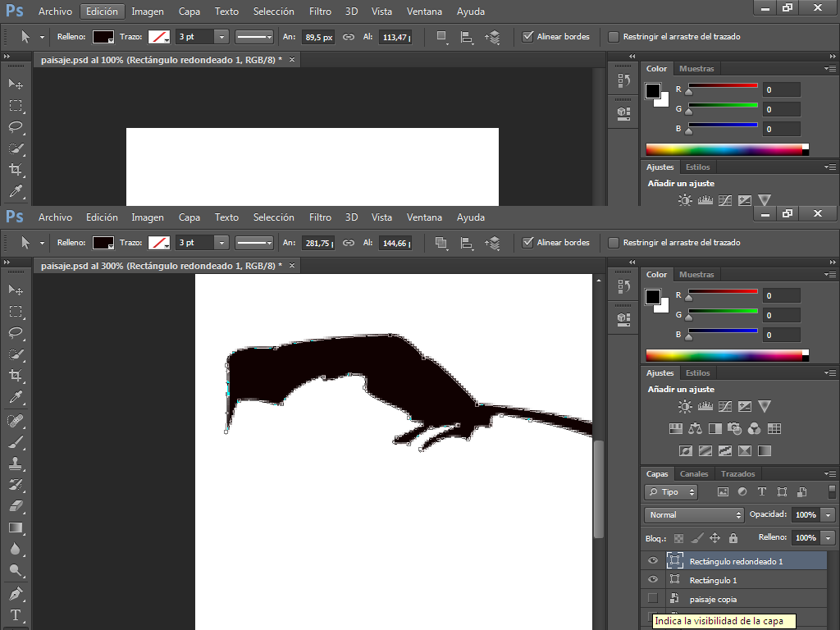Select the Horizontal Type tool

pos(16,615)
